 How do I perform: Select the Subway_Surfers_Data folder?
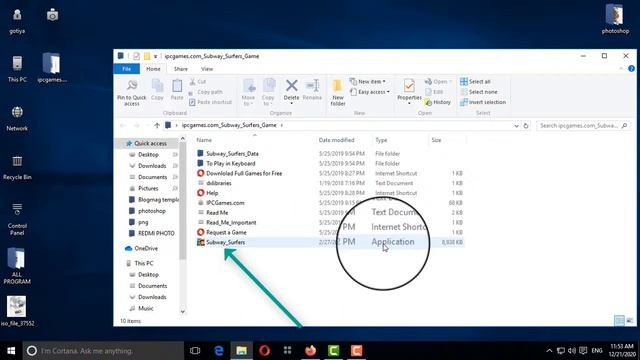pyautogui.click(x=232, y=153)
